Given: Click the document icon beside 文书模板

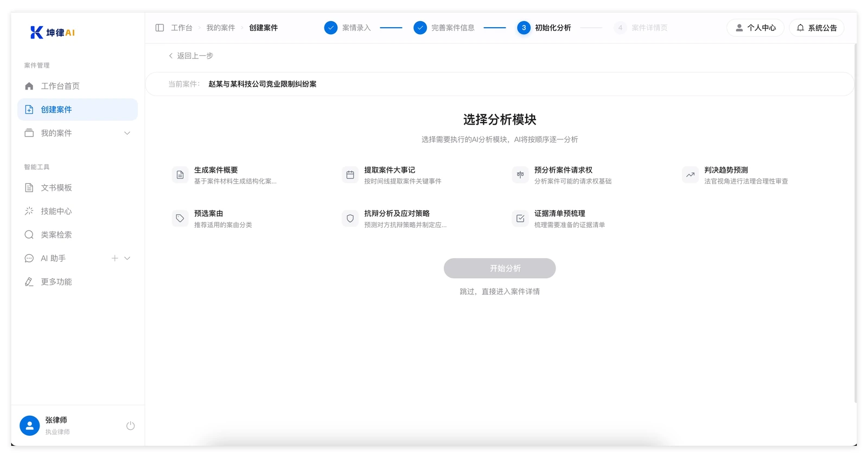Looking at the screenshot, I should 29,188.
